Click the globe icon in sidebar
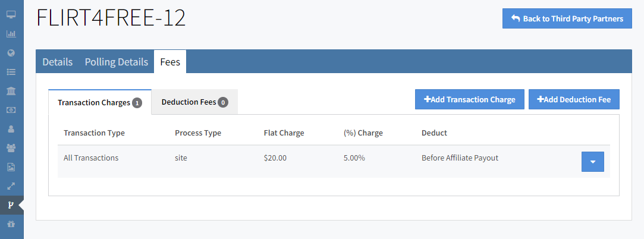644x239 pixels. click(x=11, y=52)
